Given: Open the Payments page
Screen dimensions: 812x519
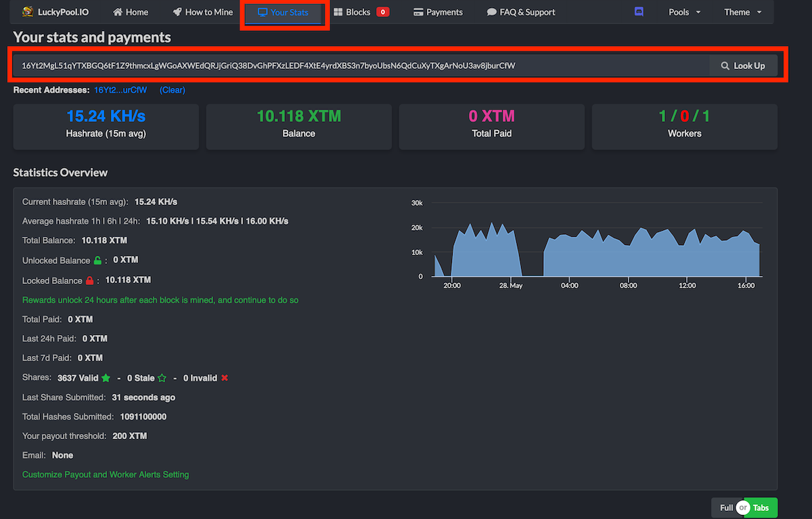Looking at the screenshot, I should (x=438, y=12).
